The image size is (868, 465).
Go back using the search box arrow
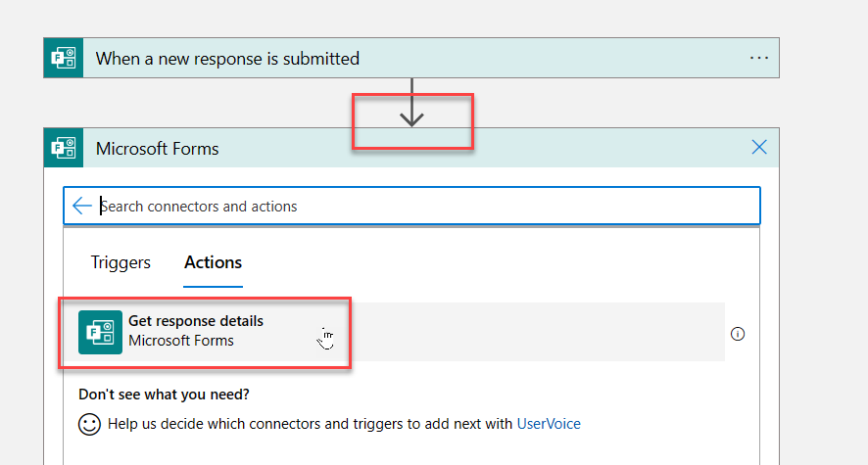point(82,207)
